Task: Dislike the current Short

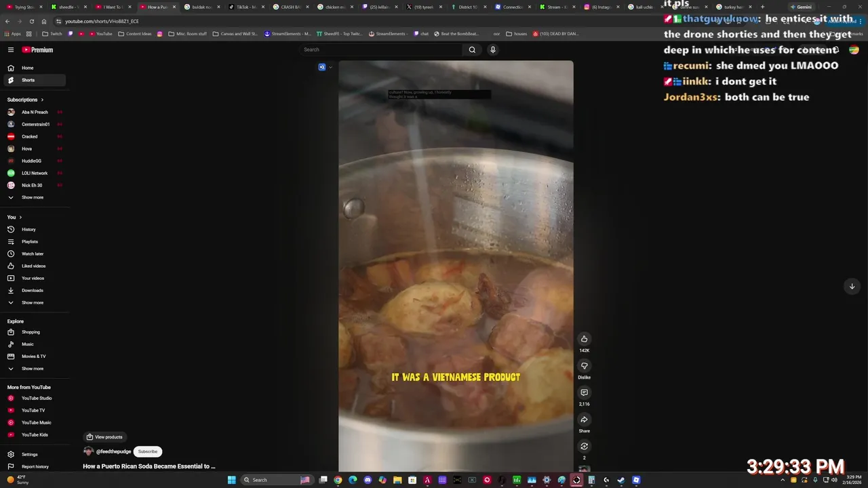Action: tap(584, 366)
